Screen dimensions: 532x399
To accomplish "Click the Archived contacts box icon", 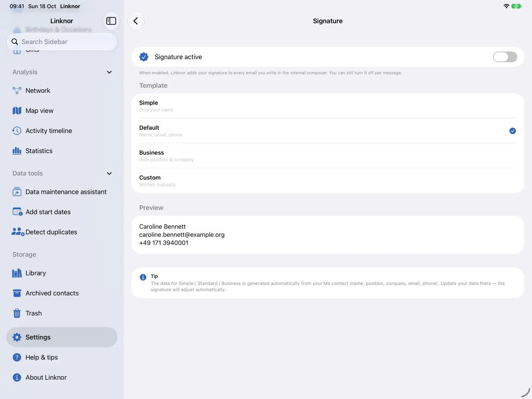I will [17, 293].
